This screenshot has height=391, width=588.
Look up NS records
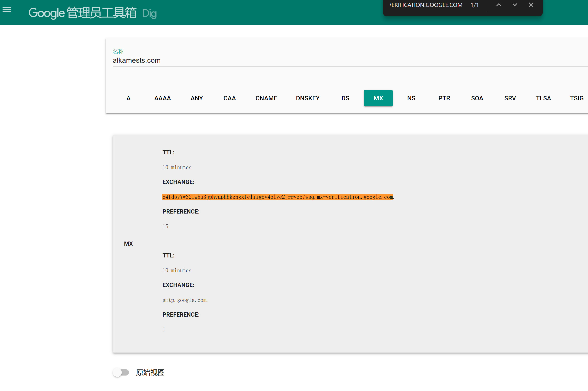[411, 98]
